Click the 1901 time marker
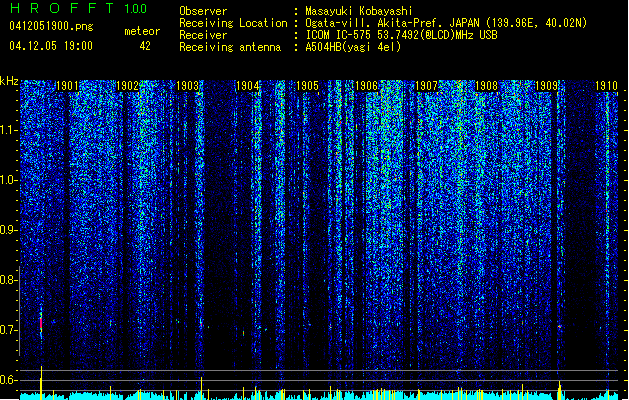629x400 pixels. (x=67, y=86)
